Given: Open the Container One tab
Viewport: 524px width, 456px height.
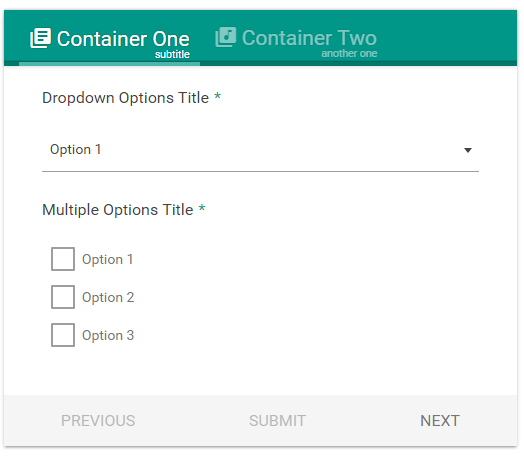Looking at the screenshot, I should click(x=110, y=38).
